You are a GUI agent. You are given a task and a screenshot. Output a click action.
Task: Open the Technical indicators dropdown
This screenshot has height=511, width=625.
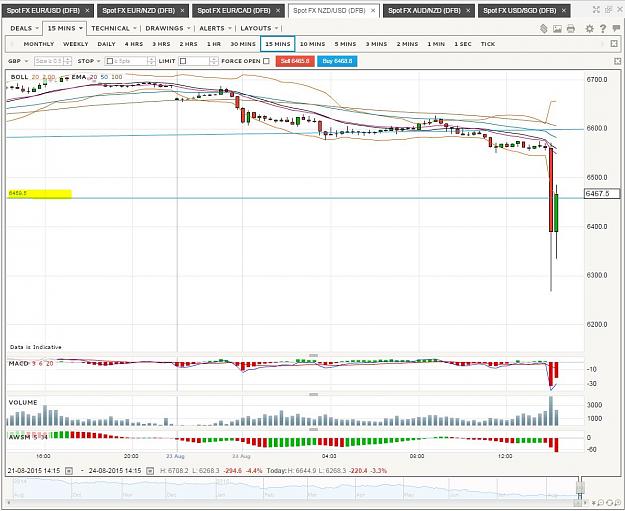(114, 28)
